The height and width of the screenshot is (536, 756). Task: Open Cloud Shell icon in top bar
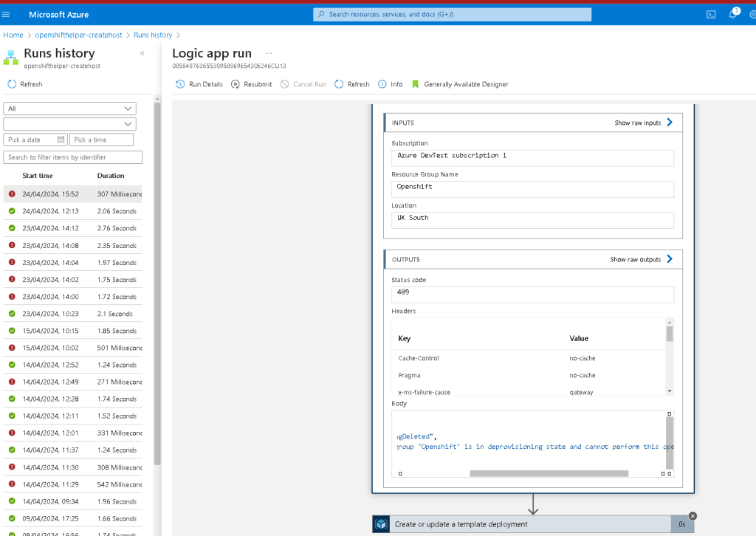tap(711, 15)
